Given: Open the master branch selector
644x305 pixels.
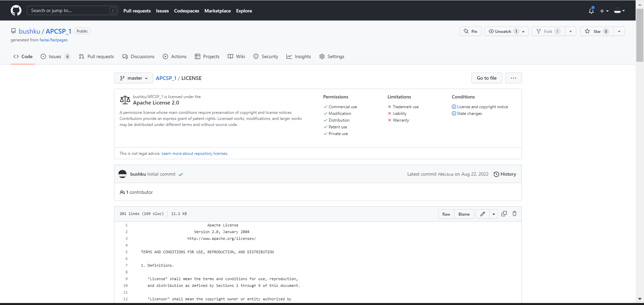Looking at the screenshot, I should click(133, 78).
